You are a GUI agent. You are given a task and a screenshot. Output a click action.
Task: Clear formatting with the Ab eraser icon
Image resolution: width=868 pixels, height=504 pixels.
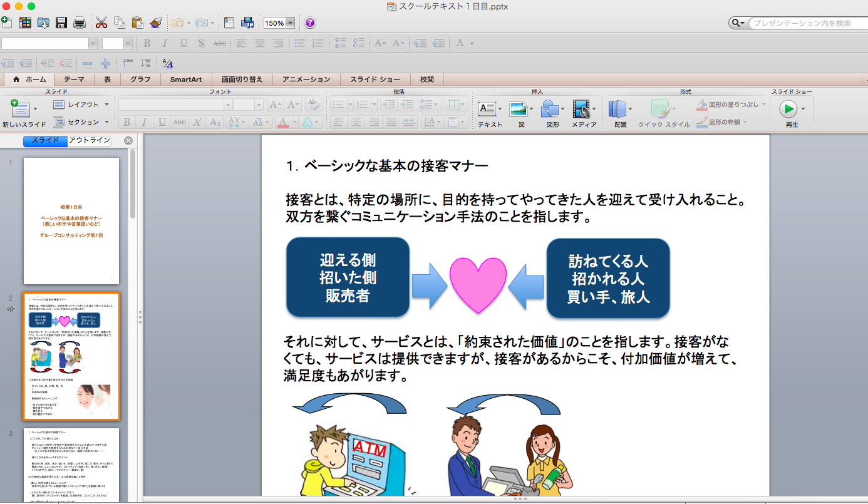(314, 105)
